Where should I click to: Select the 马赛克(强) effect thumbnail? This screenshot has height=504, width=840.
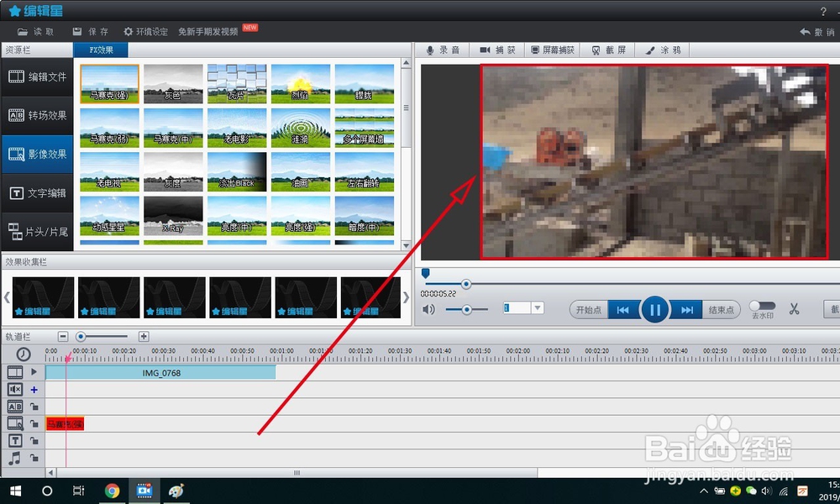tap(109, 84)
